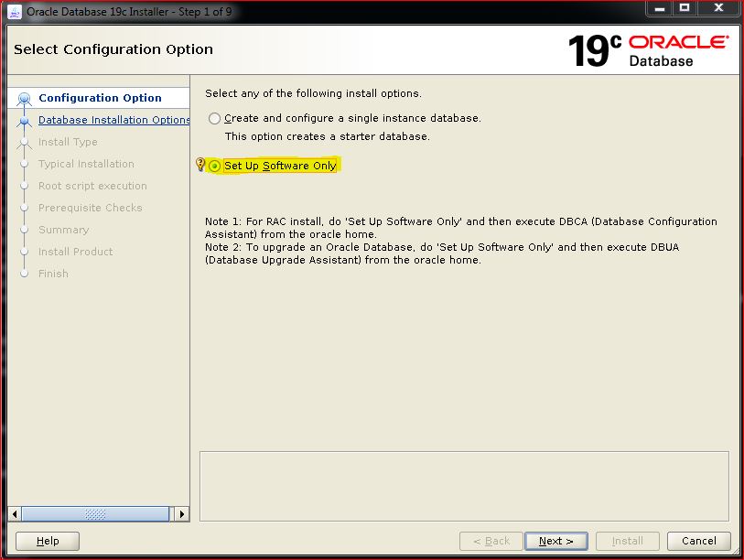Click the right arrow of the sidebar scrollbar
The height and width of the screenshot is (560, 744).
pos(182,514)
